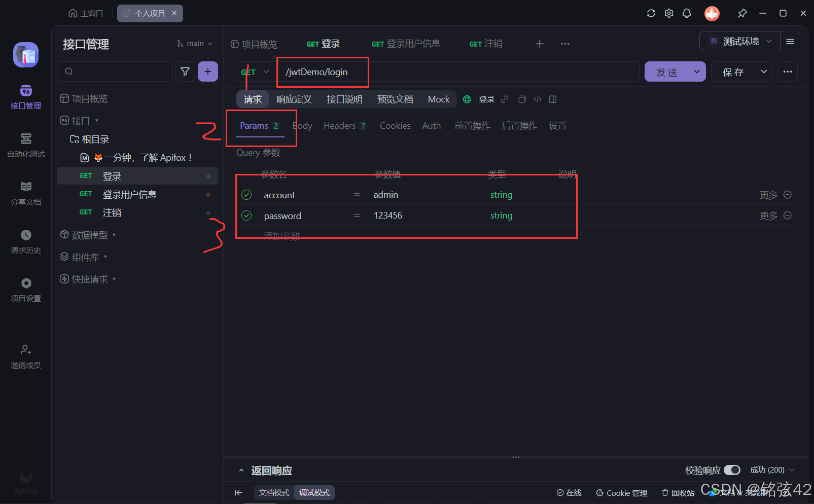Click the filter icon beside the search box

tap(185, 71)
